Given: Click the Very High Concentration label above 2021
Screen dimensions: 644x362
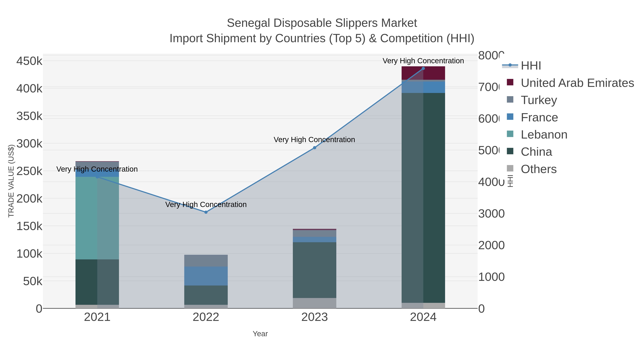Looking at the screenshot, I should pyautogui.click(x=97, y=169).
